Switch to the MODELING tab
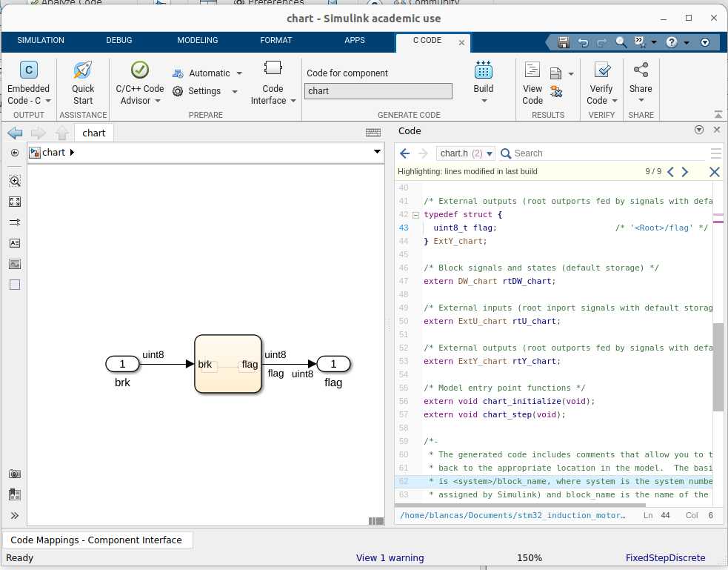 click(198, 41)
